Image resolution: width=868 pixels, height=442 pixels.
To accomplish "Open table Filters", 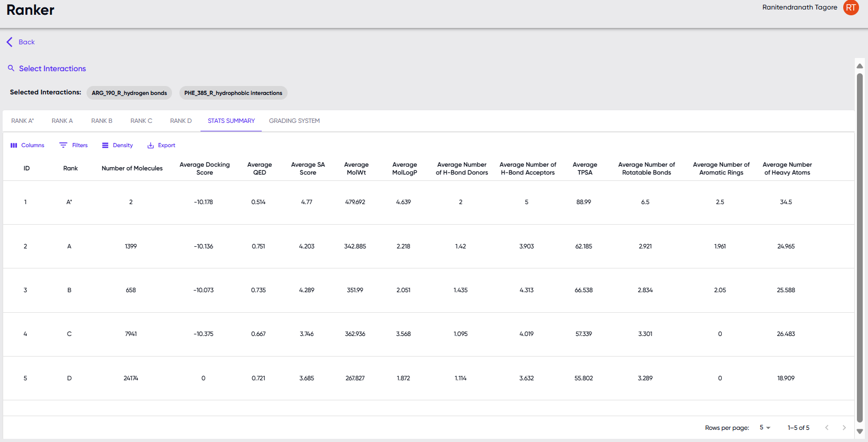I will [x=74, y=145].
